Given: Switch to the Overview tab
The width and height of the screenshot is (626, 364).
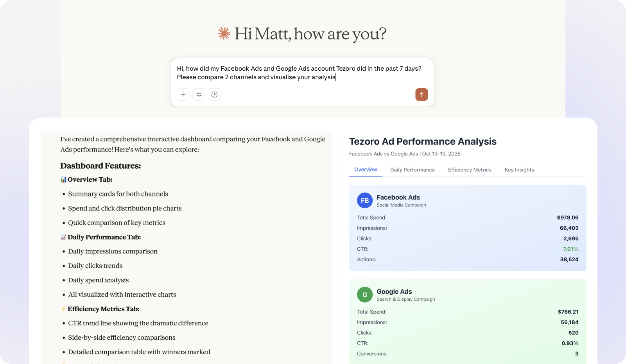Looking at the screenshot, I should click(x=366, y=170).
